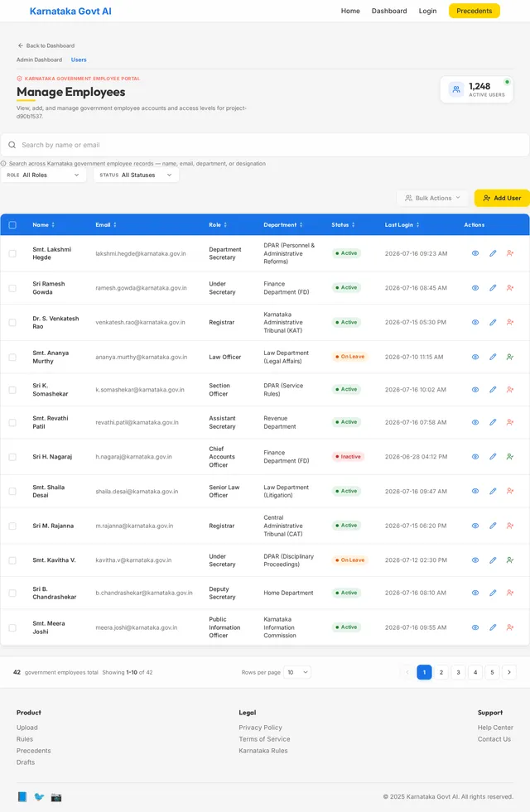Open the Precedents yellow button
Screen dimensions: 530x812
click(x=474, y=11)
